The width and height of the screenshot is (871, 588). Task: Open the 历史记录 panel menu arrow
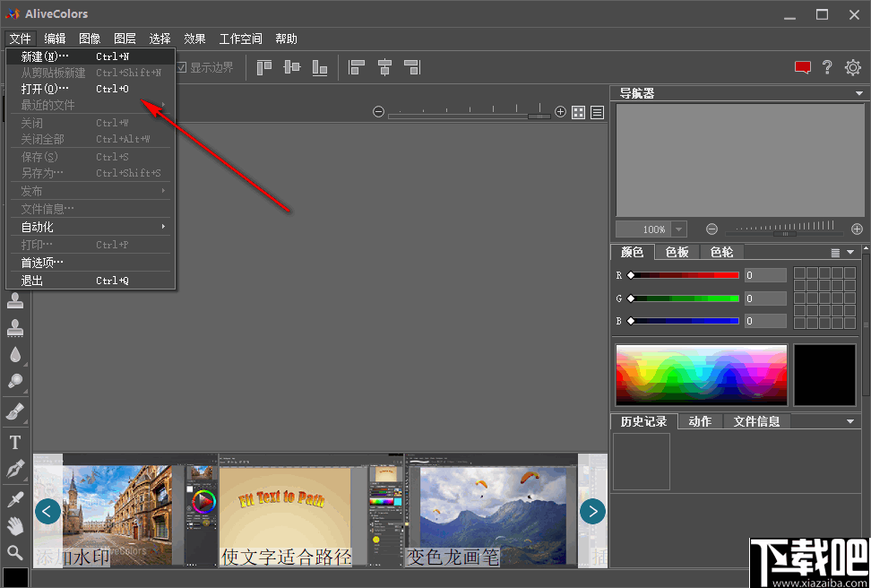coord(850,422)
